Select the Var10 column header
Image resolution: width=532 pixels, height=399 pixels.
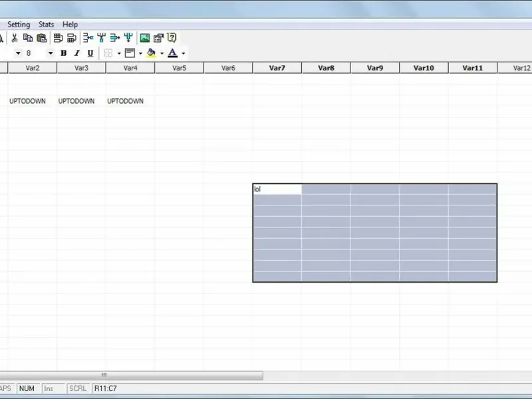(x=424, y=68)
